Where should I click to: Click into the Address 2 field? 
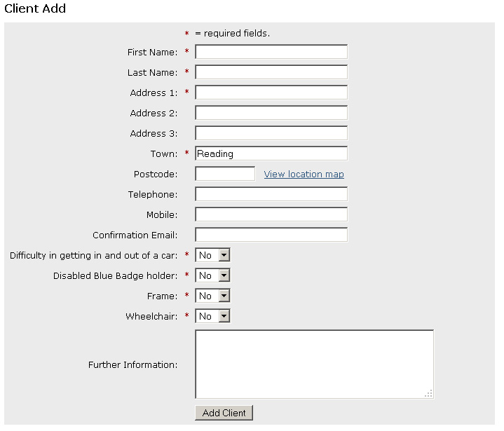pos(271,113)
